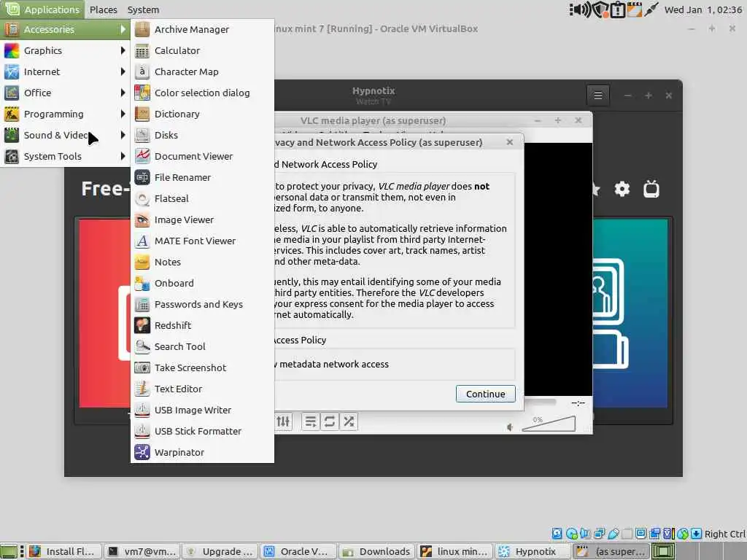
Task: Expand Graphics submenu
Action: pos(65,50)
